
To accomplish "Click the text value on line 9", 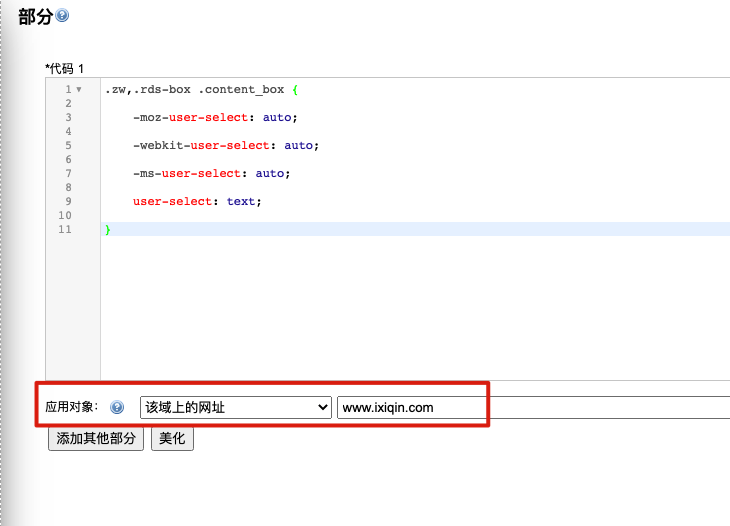I will pos(241,202).
